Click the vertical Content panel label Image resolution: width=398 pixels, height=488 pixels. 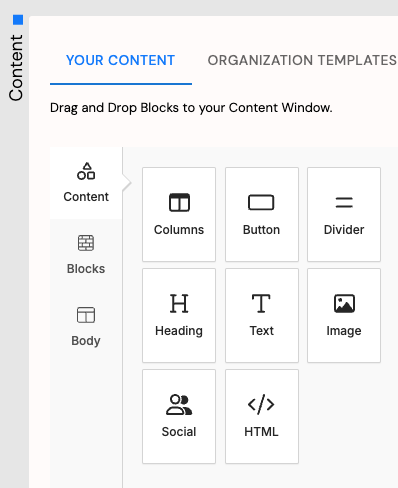click(16, 68)
